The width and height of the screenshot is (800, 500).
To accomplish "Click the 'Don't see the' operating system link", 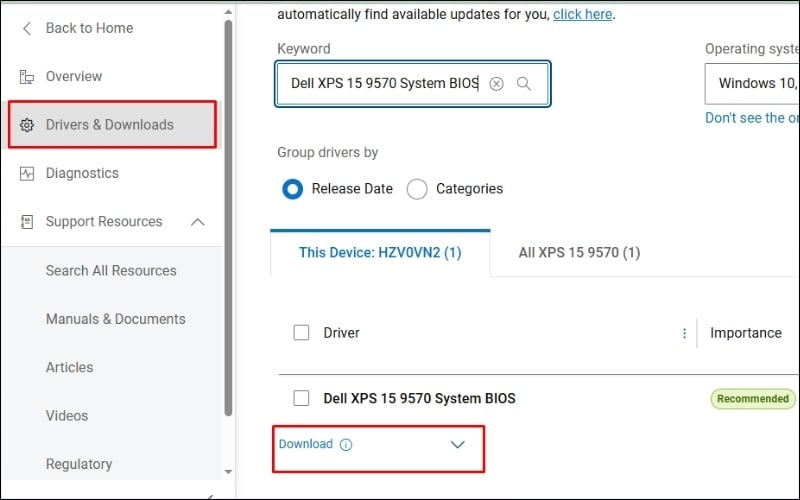I will pos(752,118).
